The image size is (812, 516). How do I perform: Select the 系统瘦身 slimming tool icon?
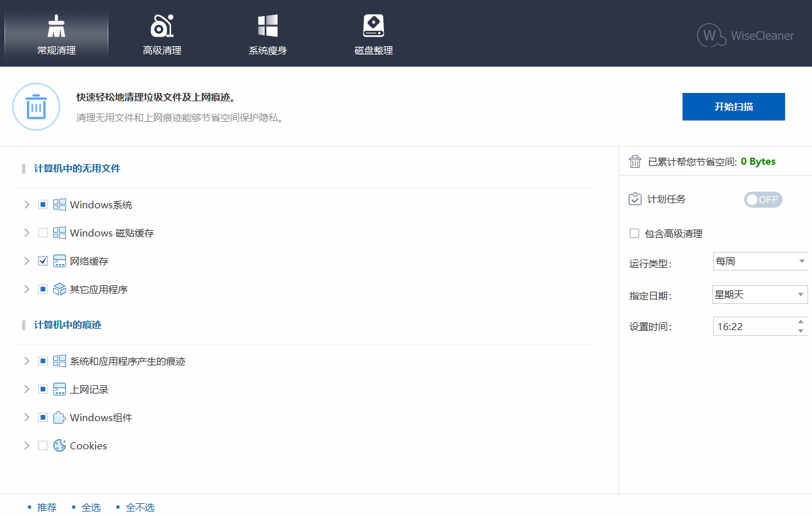pyautogui.click(x=267, y=26)
